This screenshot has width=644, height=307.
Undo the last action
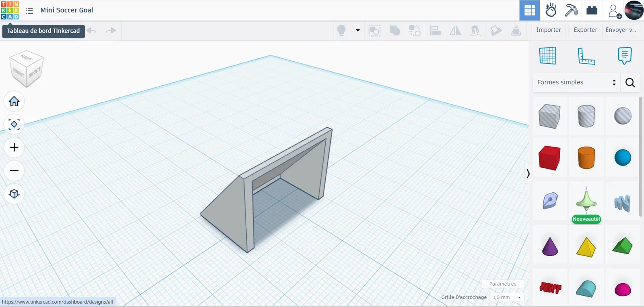91,31
